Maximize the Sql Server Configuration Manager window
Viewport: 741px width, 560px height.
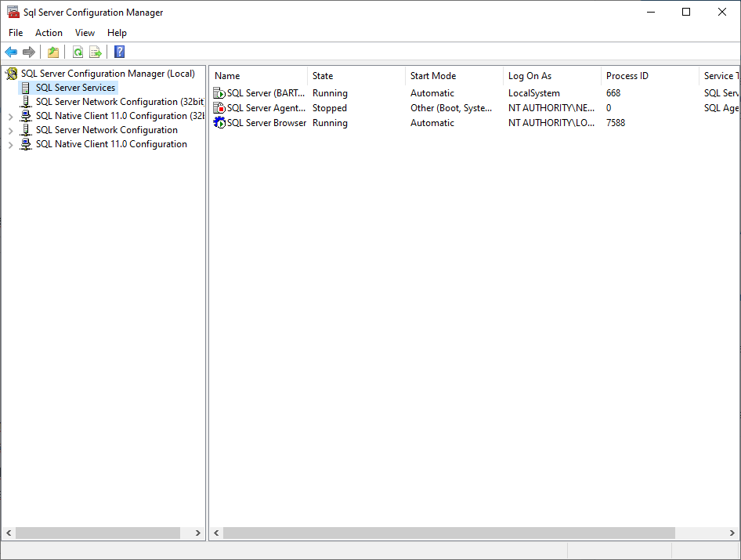click(686, 12)
